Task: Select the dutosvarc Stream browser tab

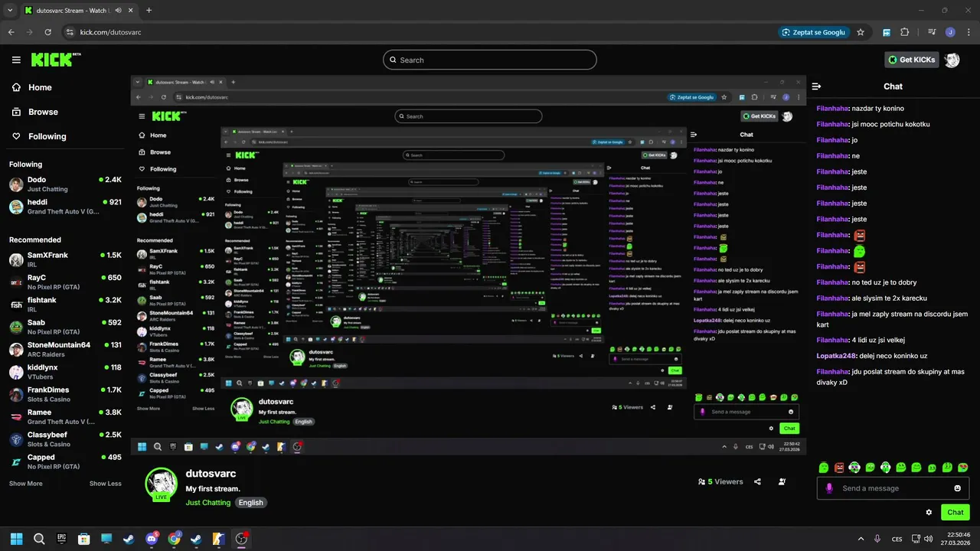Action: (78, 11)
